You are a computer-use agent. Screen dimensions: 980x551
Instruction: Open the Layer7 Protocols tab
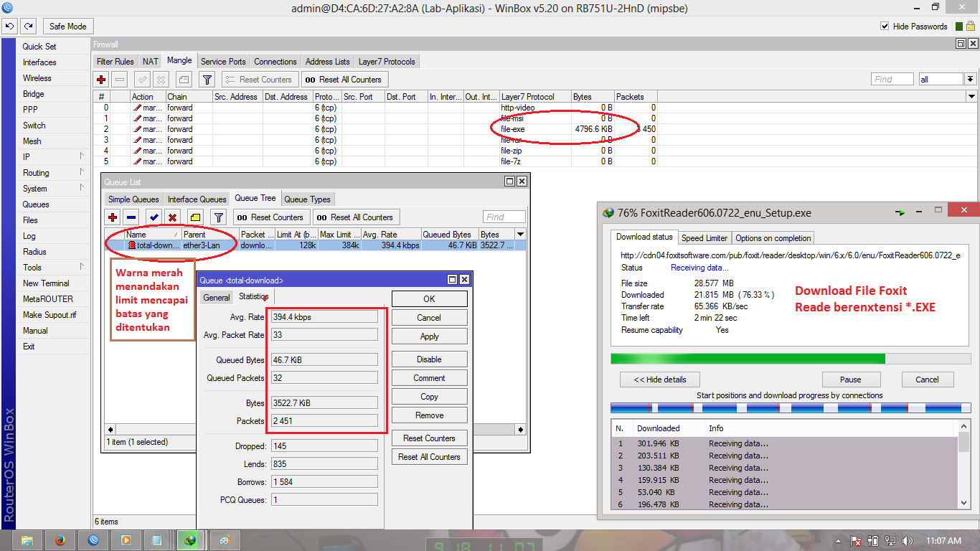coord(387,62)
